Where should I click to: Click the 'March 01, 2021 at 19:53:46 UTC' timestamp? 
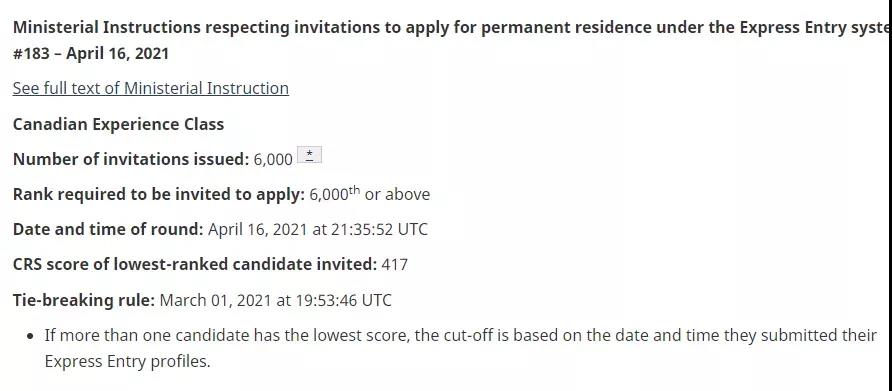(x=275, y=300)
